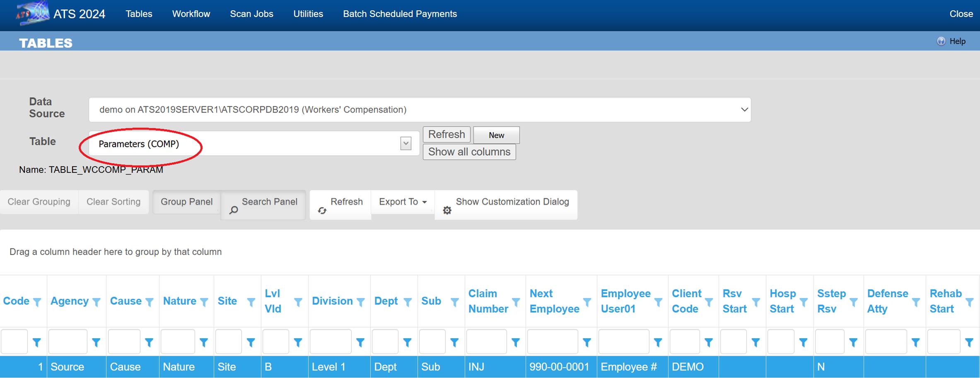This screenshot has height=378, width=980.
Task: Expand the Export To menu
Action: click(x=403, y=202)
